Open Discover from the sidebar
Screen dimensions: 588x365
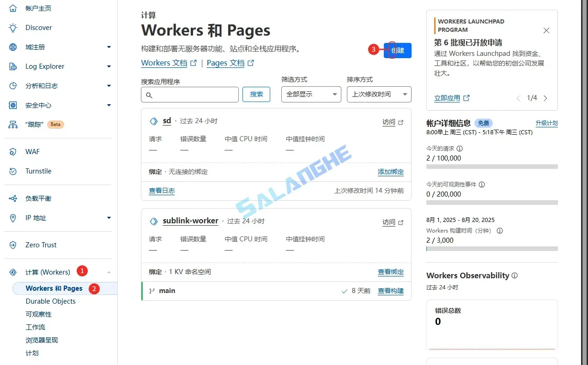coord(38,27)
